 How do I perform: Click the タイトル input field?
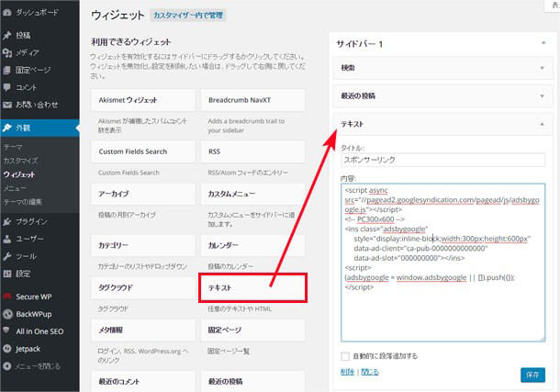442,160
